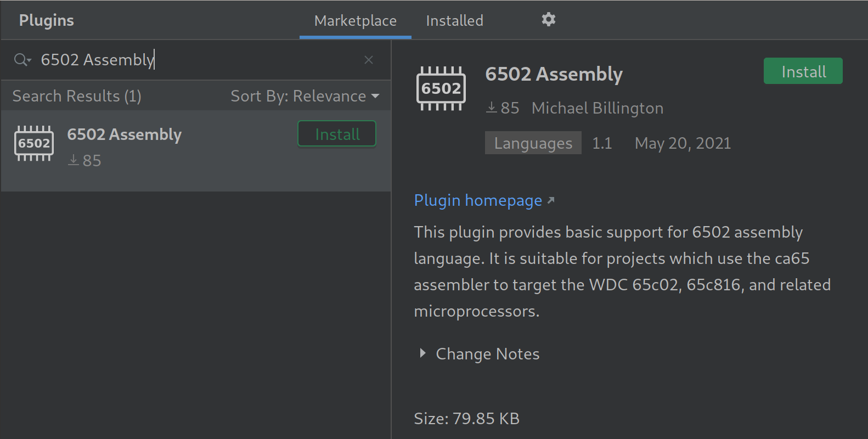This screenshot has width=868, height=439.
Task: Install 6502 Assembly from the results list
Action: (x=337, y=134)
